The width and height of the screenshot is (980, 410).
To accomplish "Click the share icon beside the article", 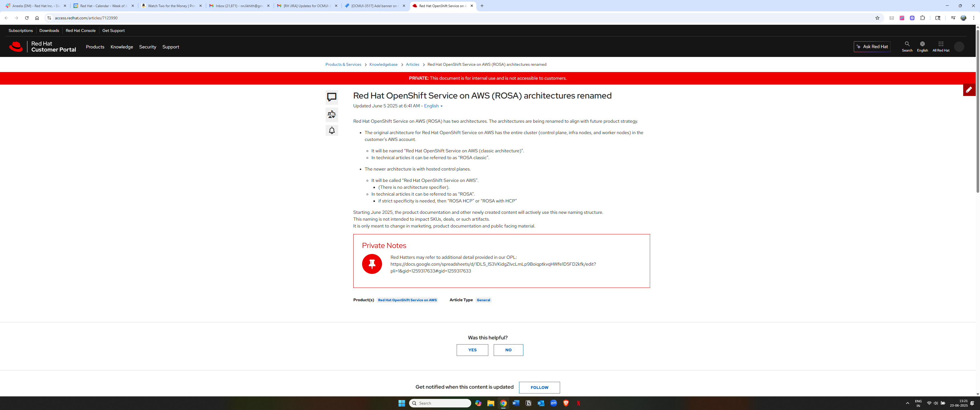I will point(331,114).
